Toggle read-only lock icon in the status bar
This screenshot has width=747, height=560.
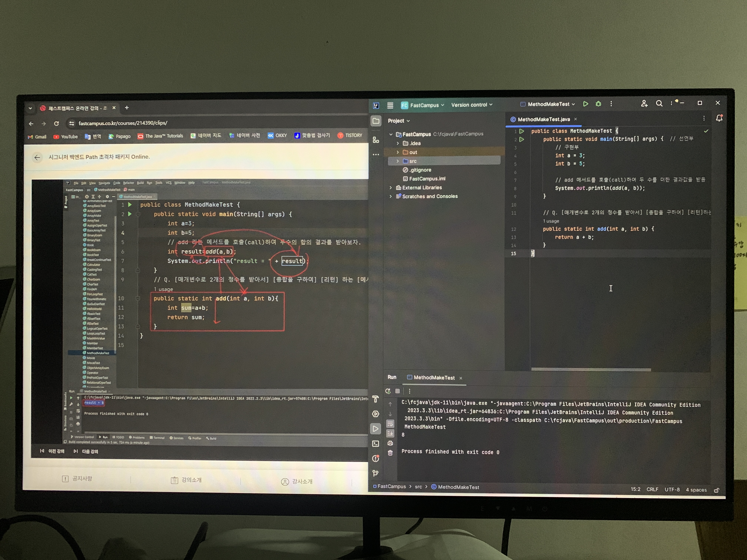(717, 490)
